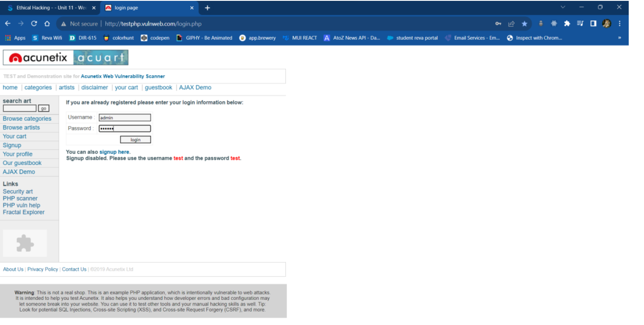Open disclaimer in top navigation
644x325 pixels.
point(95,87)
